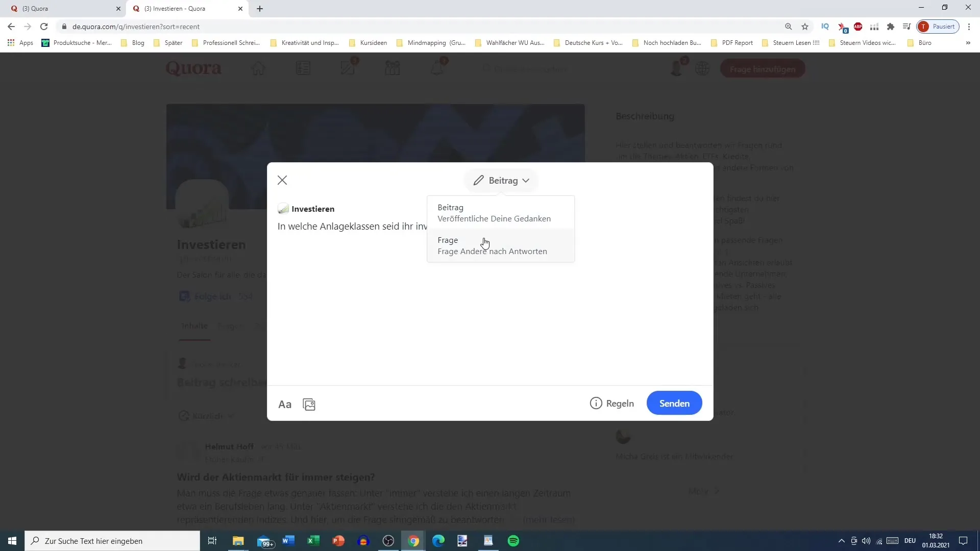Select the Inhalte tab on space page
The width and height of the screenshot is (980, 551).
[x=194, y=326]
